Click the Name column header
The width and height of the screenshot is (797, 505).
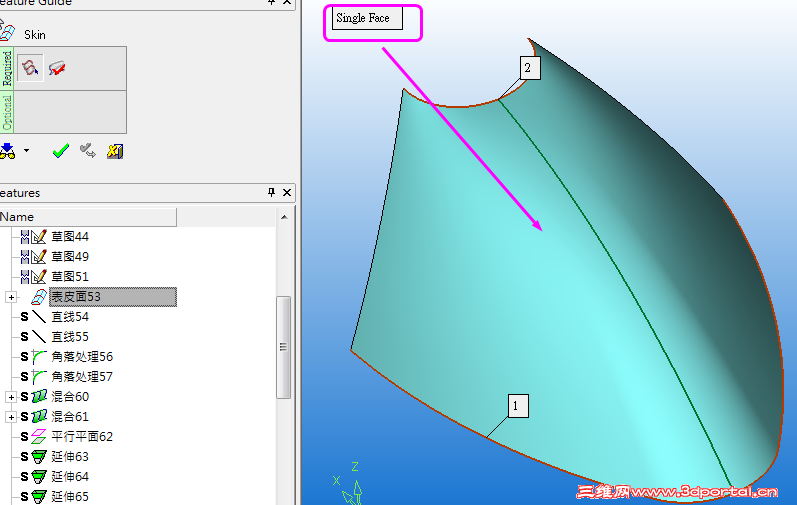click(88, 217)
